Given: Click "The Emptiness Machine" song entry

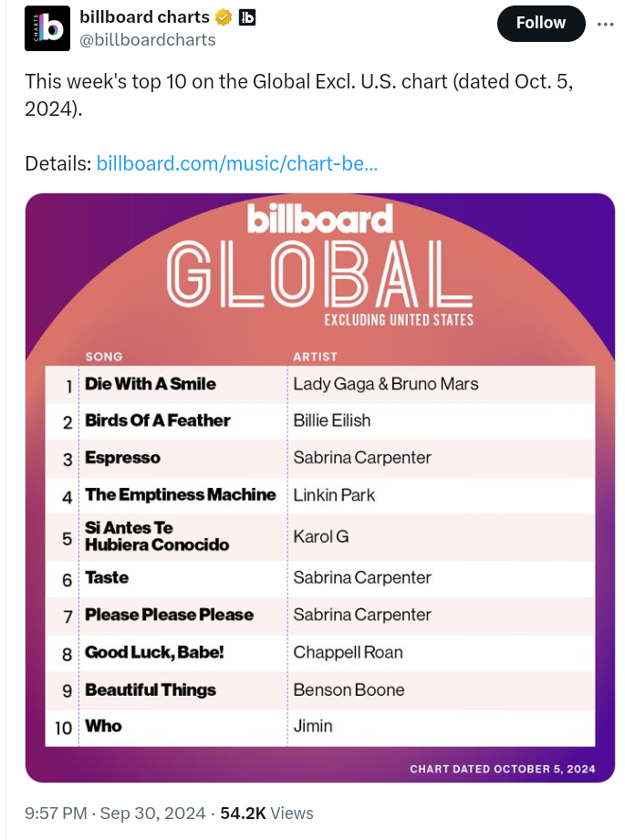Looking at the screenshot, I should pos(181,494).
